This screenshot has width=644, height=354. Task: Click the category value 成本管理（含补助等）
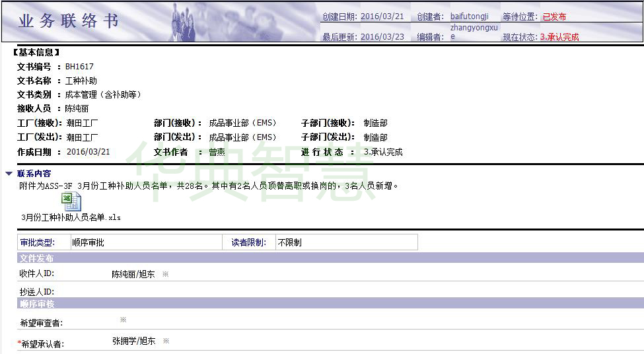[103, 95]
